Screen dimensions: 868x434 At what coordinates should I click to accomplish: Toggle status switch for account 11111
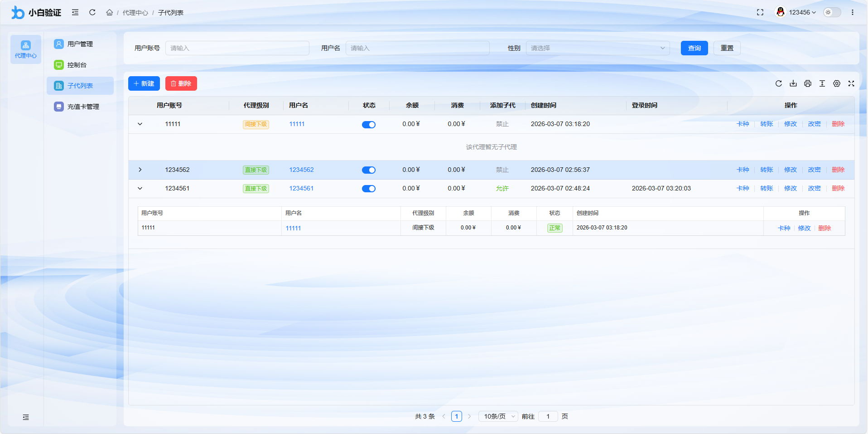[369, 124]
